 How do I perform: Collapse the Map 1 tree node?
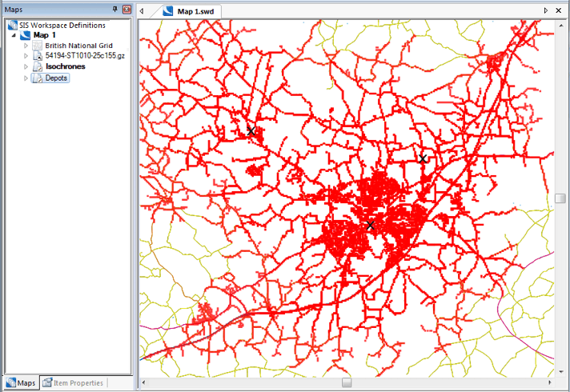click(14, 36)
